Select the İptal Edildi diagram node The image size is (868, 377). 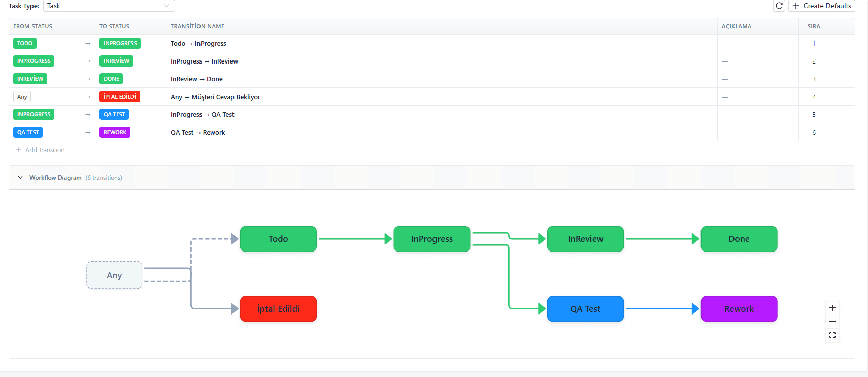pyautogui.click(x=278, y=309)
